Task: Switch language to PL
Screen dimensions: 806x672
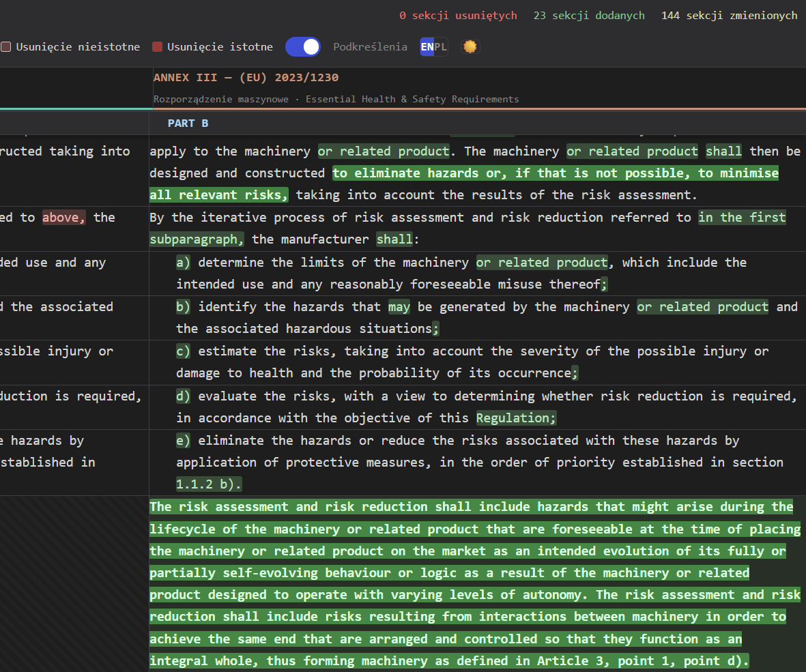Action: 441,47
